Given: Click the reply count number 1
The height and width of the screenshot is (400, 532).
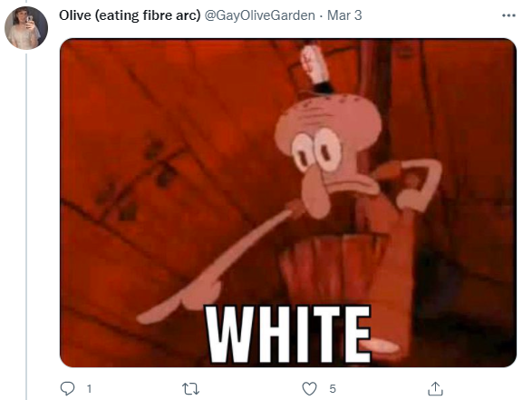Looking at the screenshot, I should coord(89,389).
